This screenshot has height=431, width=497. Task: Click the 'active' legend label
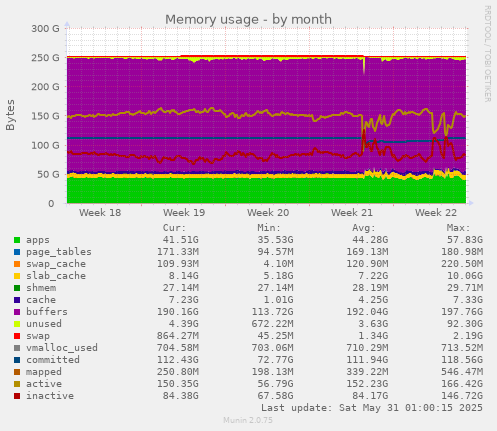tap(44, 384)
